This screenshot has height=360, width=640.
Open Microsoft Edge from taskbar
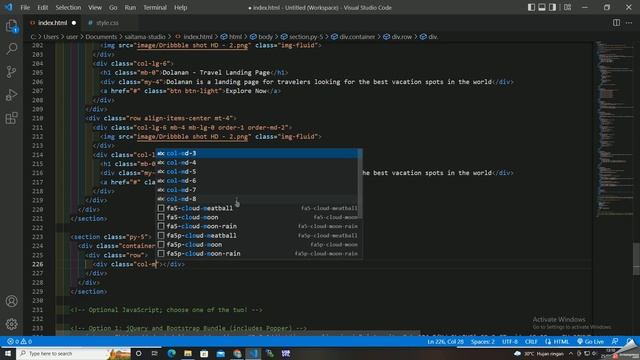pos(171,353)
